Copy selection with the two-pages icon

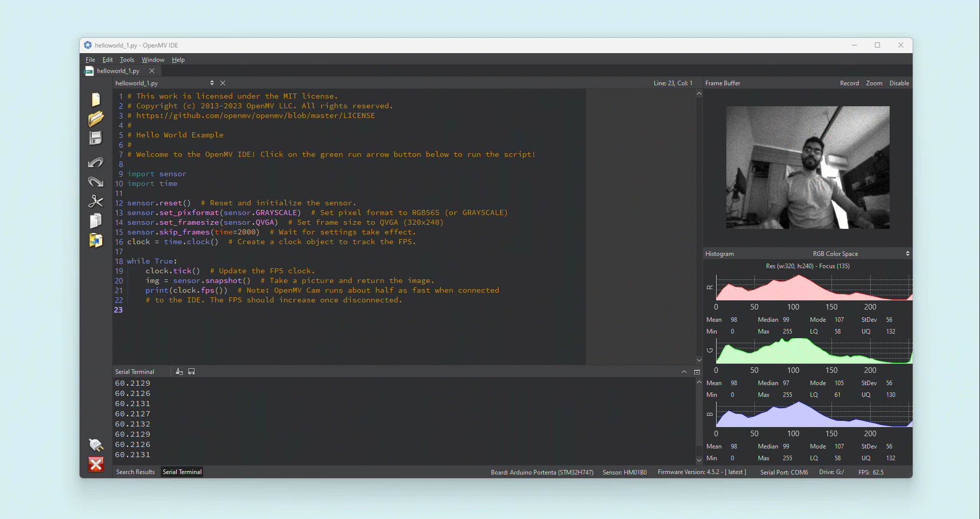click(x=96, y=221)
